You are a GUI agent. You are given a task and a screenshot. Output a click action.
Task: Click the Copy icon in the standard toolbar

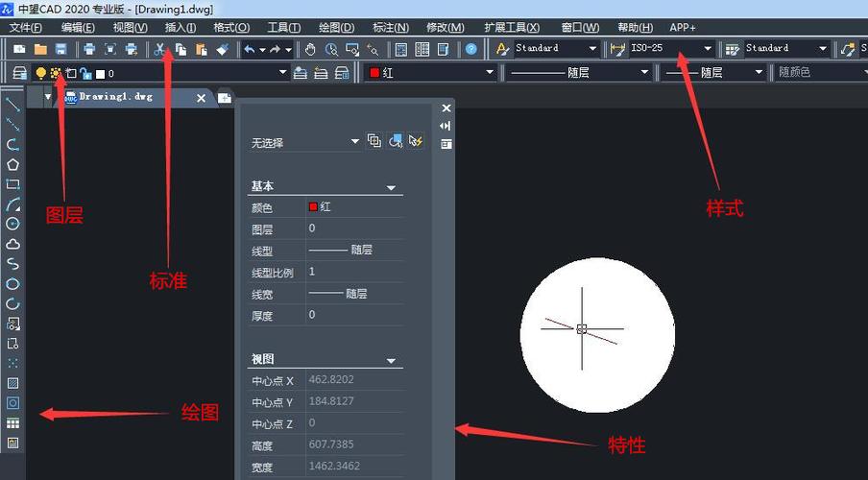(x=181, y=49)
